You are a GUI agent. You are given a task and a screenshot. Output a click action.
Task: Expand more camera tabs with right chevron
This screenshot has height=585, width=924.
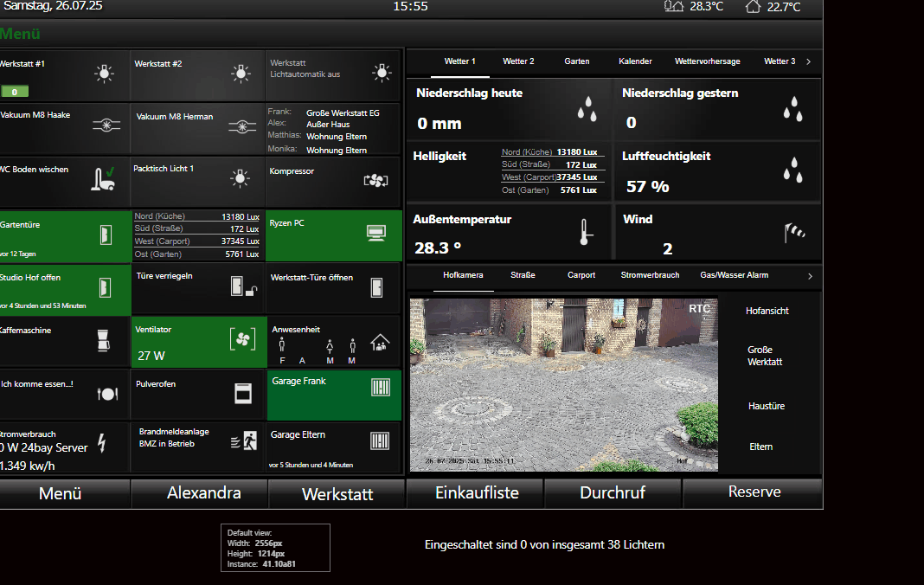pyautogui.click(x=811, y=276)
